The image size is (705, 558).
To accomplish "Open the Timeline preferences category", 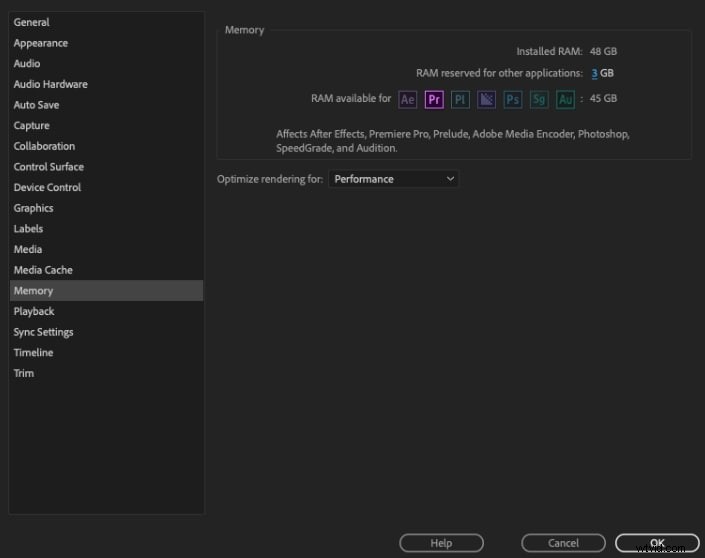I will pos(106,353).
